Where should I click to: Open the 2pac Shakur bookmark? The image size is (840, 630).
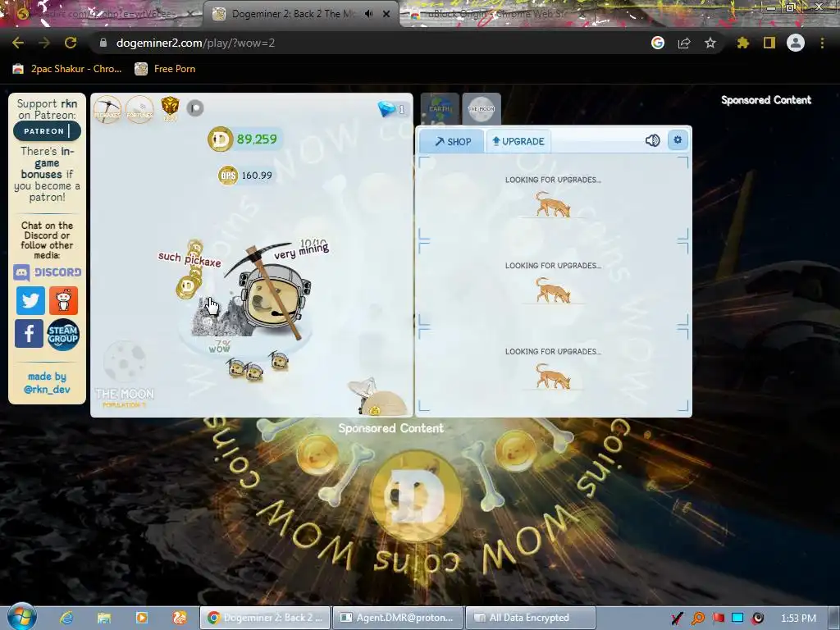pyautogui.click(x=67, y=69)
